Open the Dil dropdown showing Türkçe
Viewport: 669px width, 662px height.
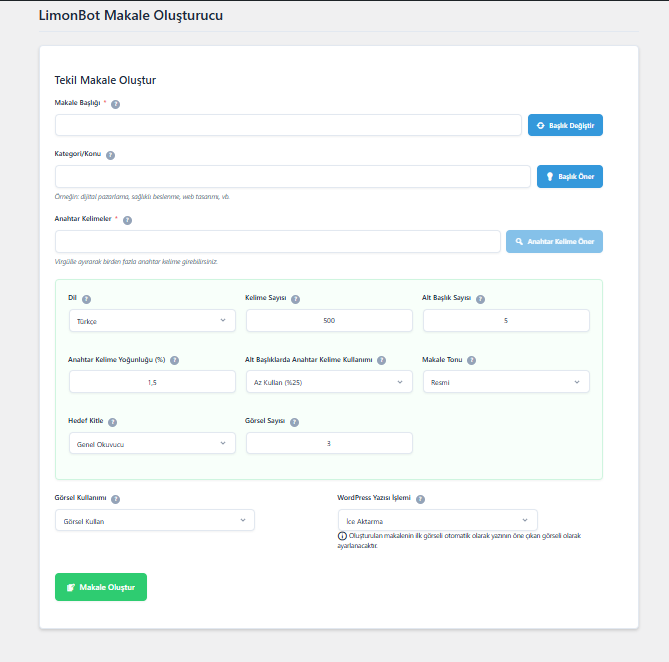point(152,321)
